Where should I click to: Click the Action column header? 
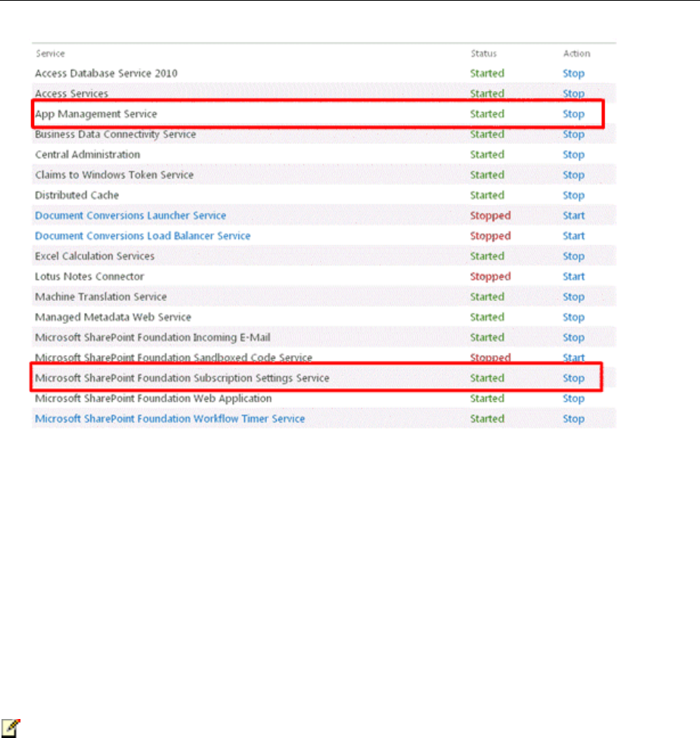[x=576, y=54]
